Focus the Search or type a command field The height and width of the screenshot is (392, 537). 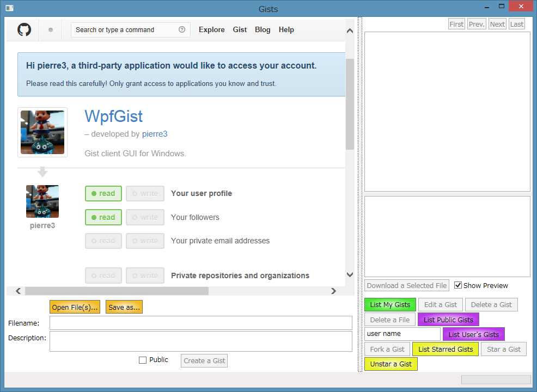click(x=131, y=30)
